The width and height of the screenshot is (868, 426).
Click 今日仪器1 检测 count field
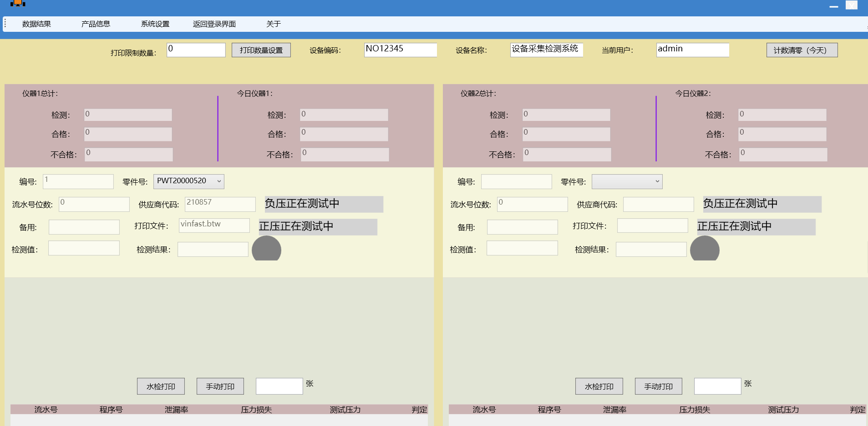(344, 115)
